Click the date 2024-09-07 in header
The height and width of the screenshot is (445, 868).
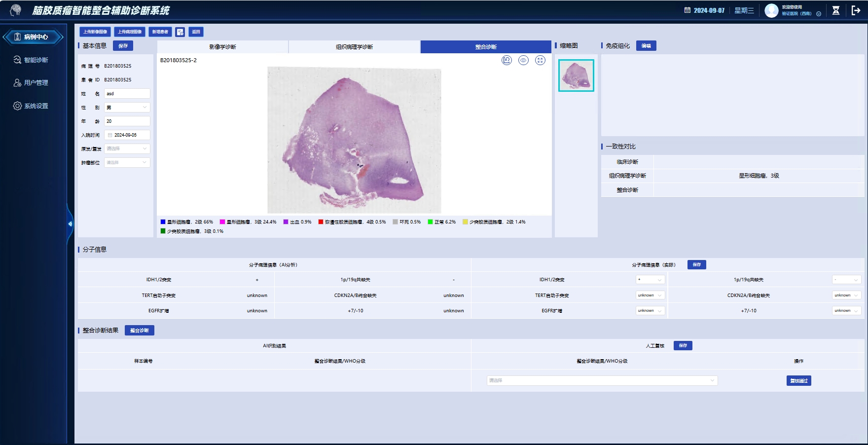[709, 10]
